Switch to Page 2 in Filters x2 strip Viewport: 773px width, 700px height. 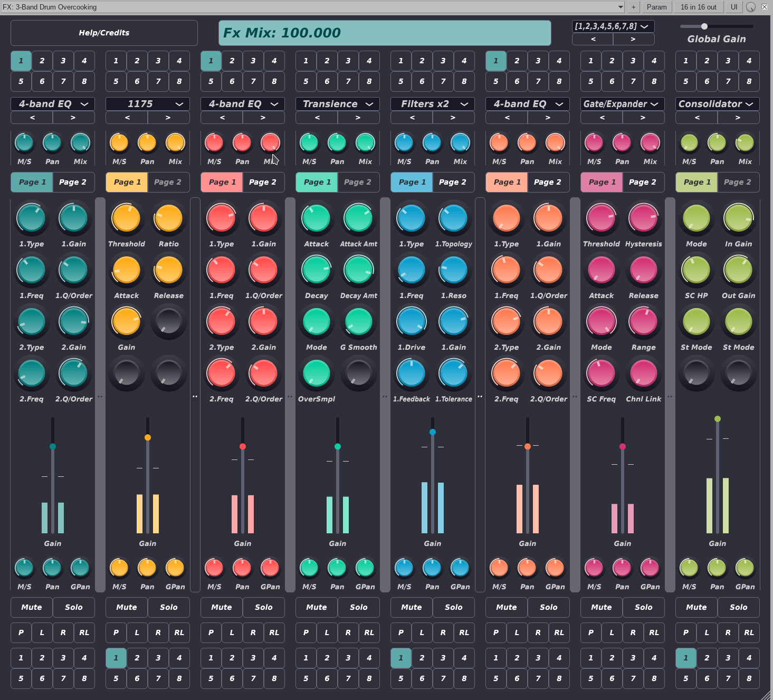point(453,182)
